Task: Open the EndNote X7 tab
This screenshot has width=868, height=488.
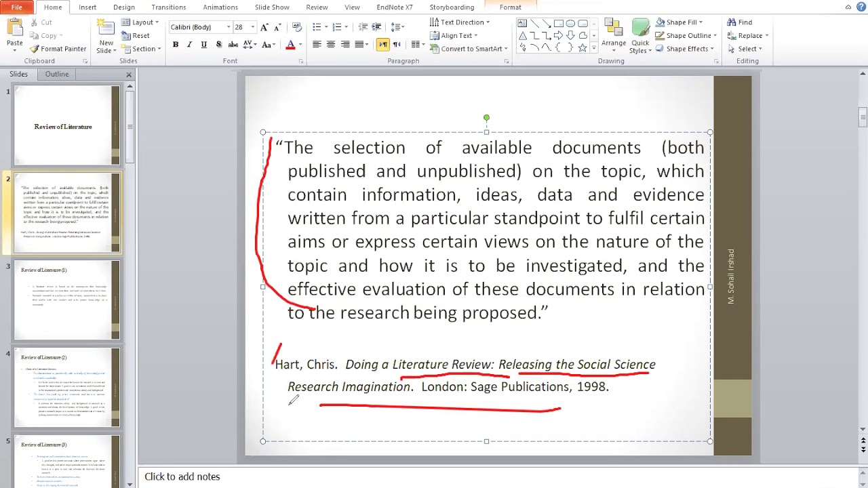Action: coord(395,7)
